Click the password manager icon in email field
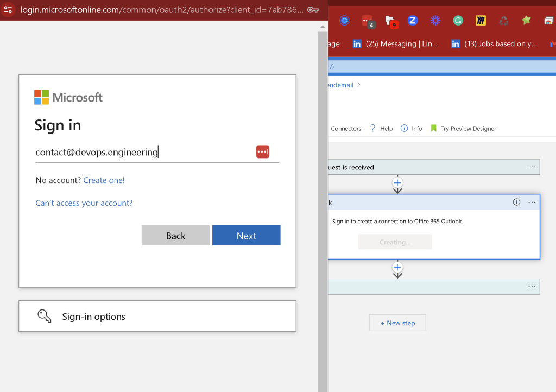 click(263, 151)
